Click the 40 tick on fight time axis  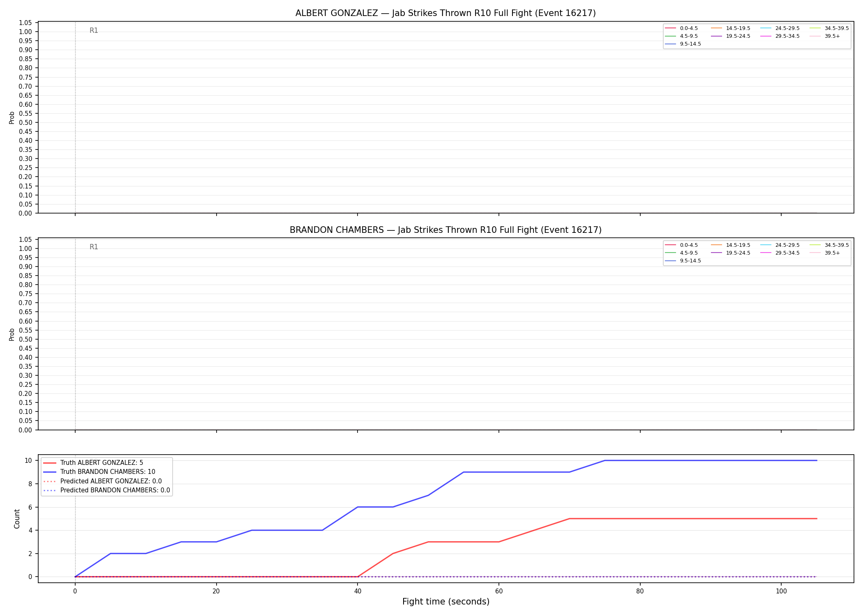358,591
